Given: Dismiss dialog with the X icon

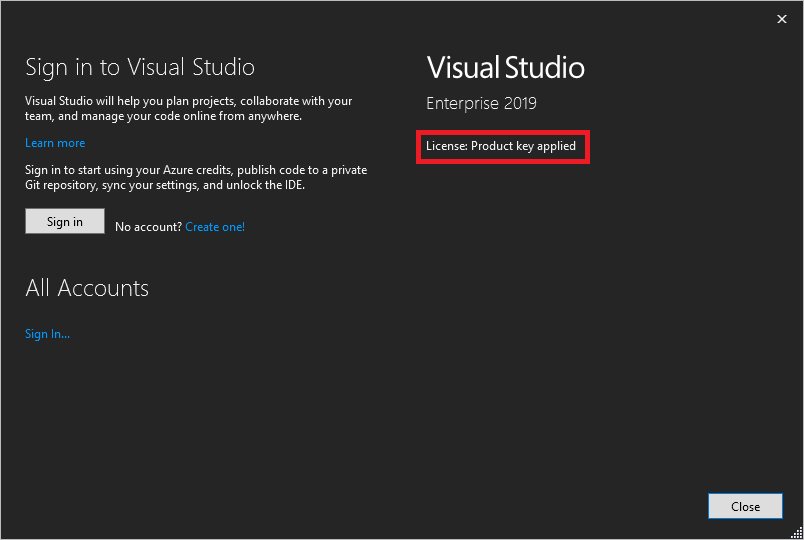Looking at the screenshot, I should 781,19.
